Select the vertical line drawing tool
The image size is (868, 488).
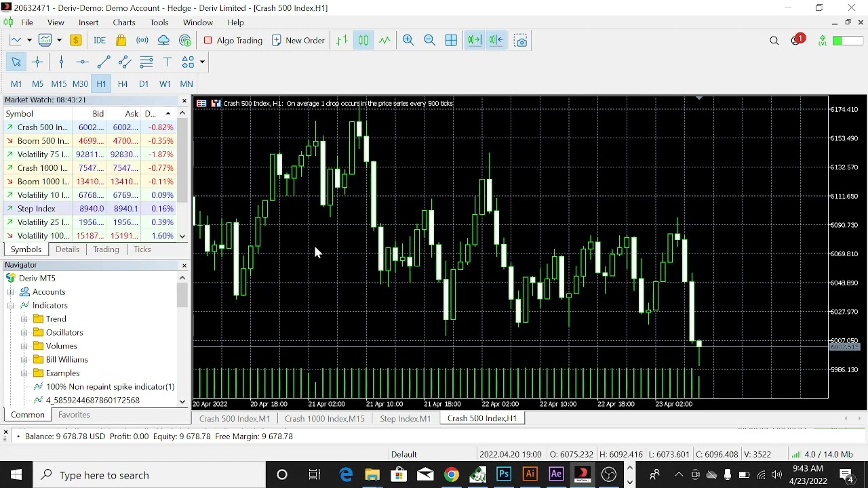pyautogui.click(x=62, y=62)
